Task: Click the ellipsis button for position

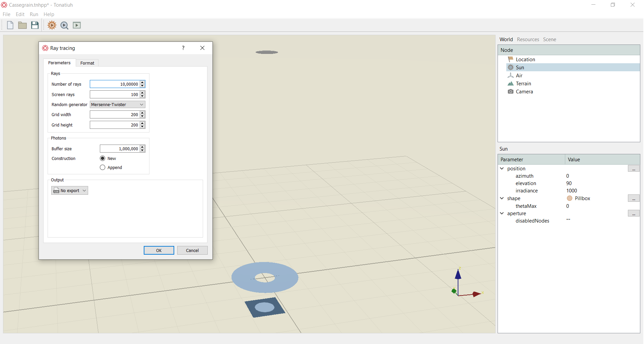Action: (x=634, y=168)
